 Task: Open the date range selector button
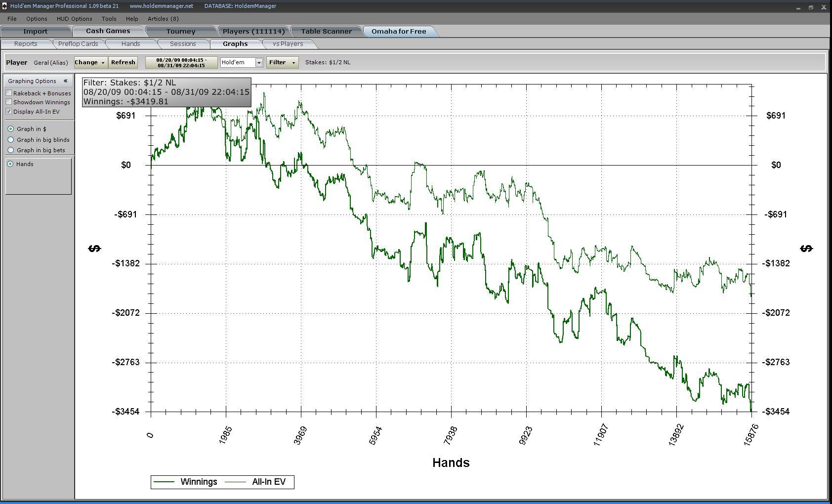[181, 62]
